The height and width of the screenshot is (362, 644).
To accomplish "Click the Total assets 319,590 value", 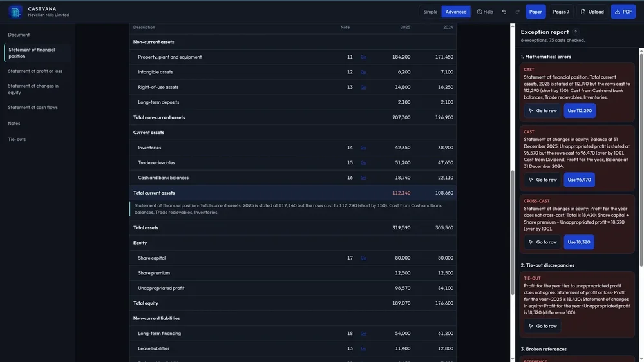I will pos(401,227).
